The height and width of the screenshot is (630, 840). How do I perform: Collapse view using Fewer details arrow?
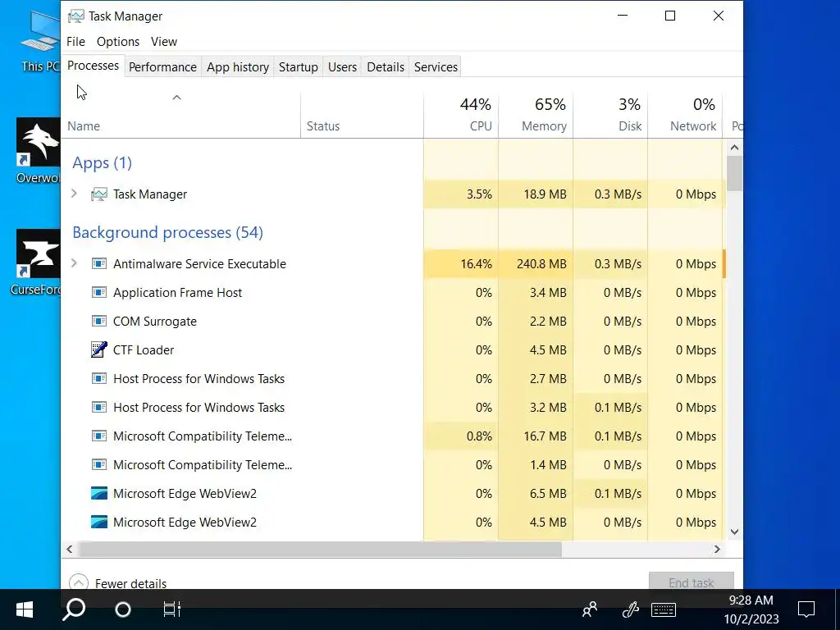click(x=78, y=582)
